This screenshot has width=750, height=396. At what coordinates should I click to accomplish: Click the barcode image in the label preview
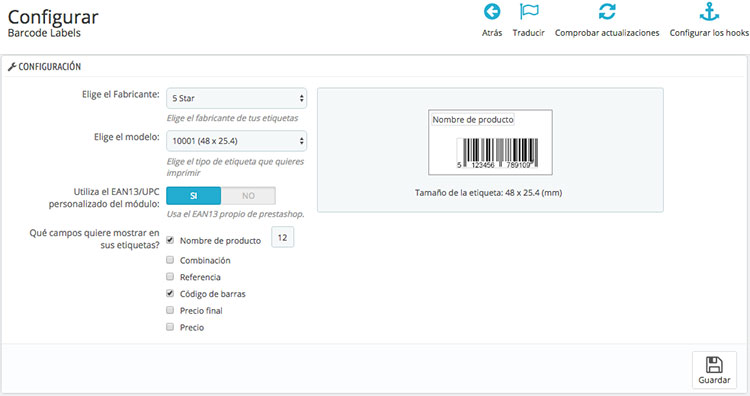point(497,153)
